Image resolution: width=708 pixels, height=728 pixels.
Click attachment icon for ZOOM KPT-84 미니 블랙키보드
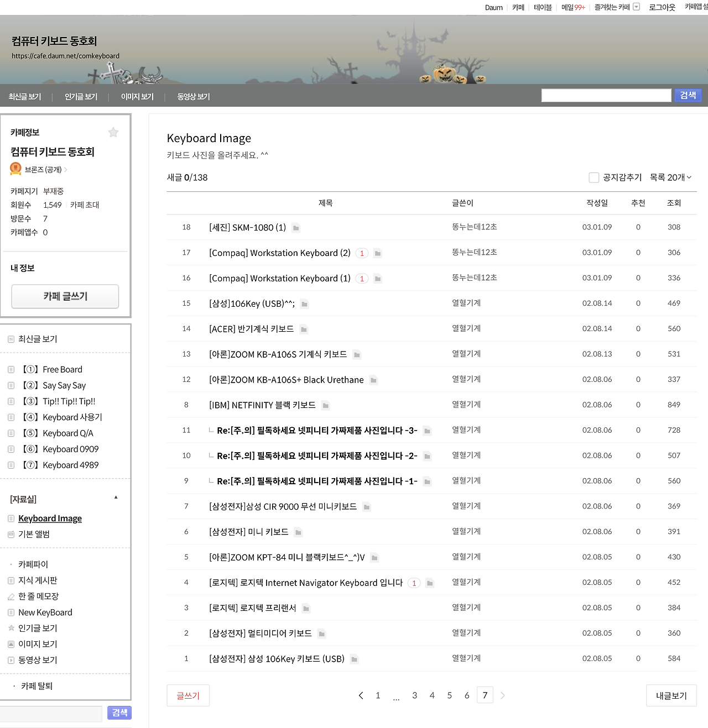coord(374,558)
